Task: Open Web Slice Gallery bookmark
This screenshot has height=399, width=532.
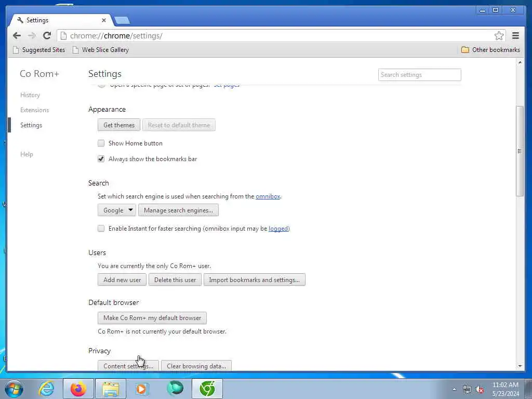Action: (x=101, y=50)
